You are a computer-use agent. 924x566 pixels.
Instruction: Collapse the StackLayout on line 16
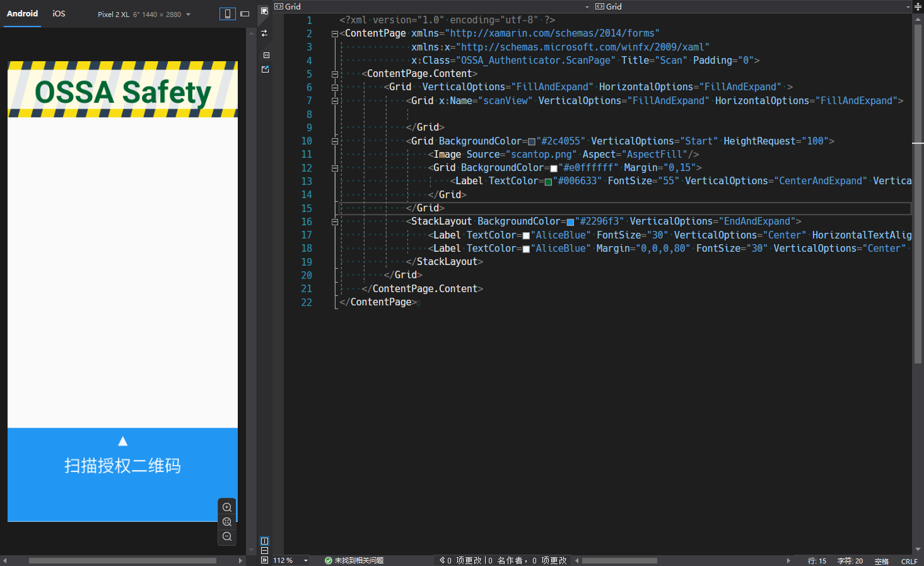(x=335, y=222)
